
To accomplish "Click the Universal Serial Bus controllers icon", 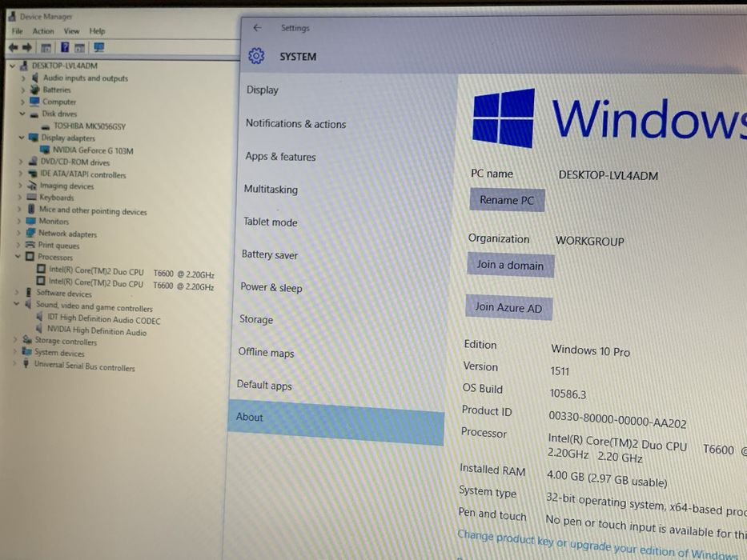I will pyautogui.click(x=26, y=364).
